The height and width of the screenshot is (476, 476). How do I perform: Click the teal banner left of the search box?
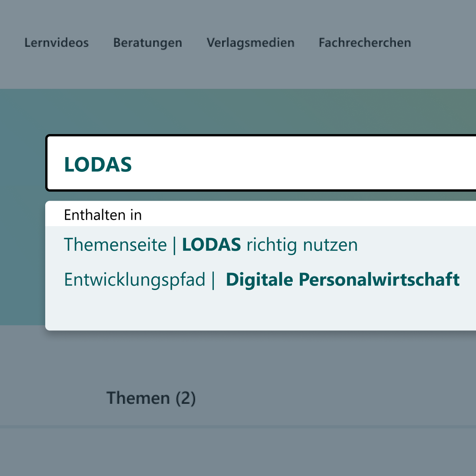[22, 206]
